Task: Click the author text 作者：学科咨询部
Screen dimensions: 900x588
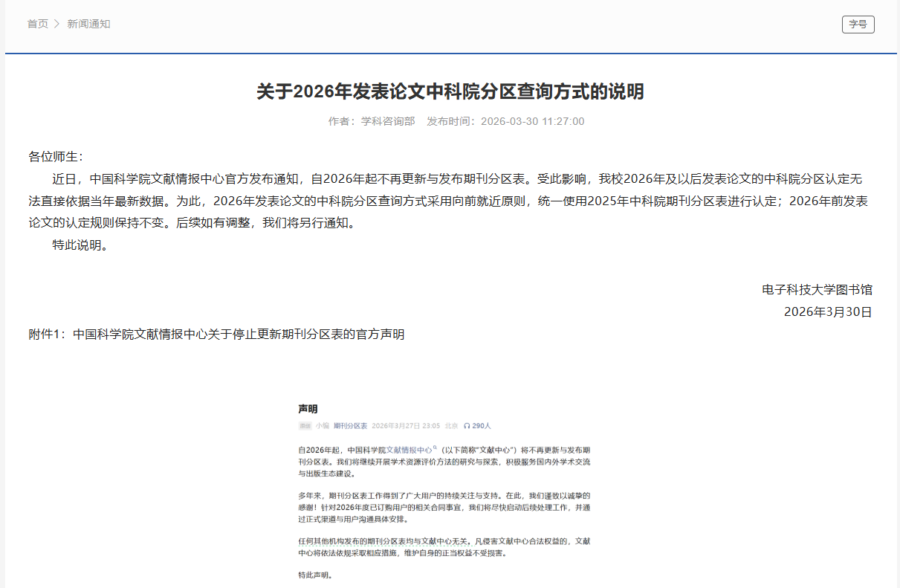Action: [x=372, y=121]
